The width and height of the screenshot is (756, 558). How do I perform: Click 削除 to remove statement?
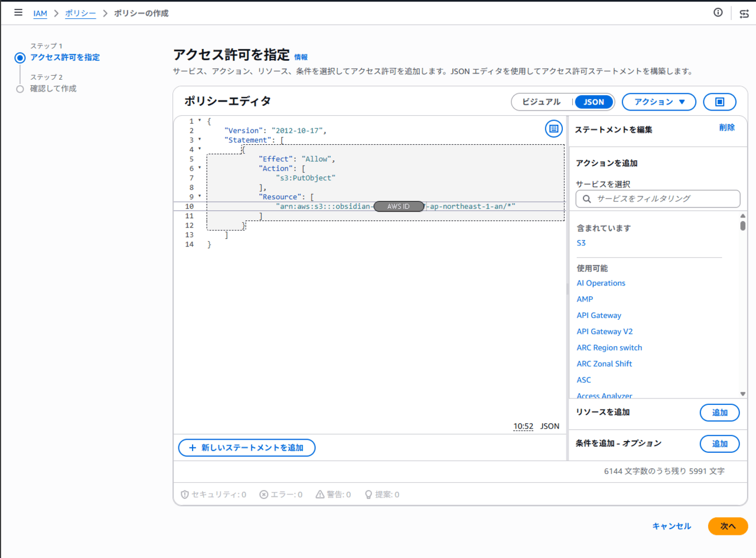(x=727, y=128)
